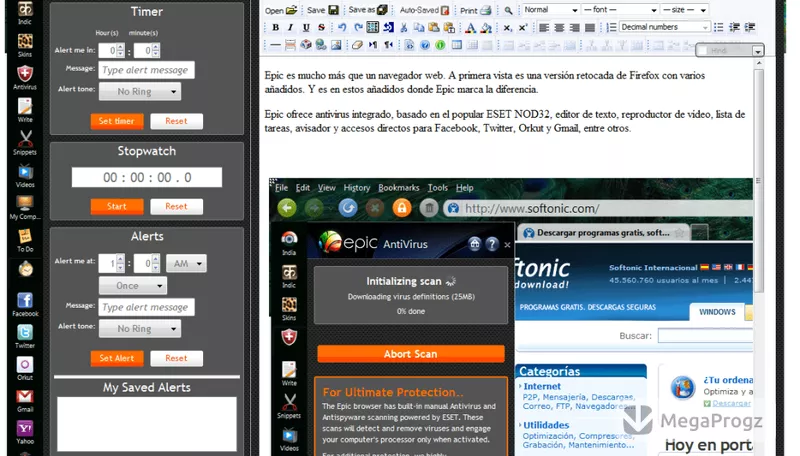Viewport: 800px width, 456px height.
Task: Open the Facebook sidebar shortcut
Action: point(24,305)
